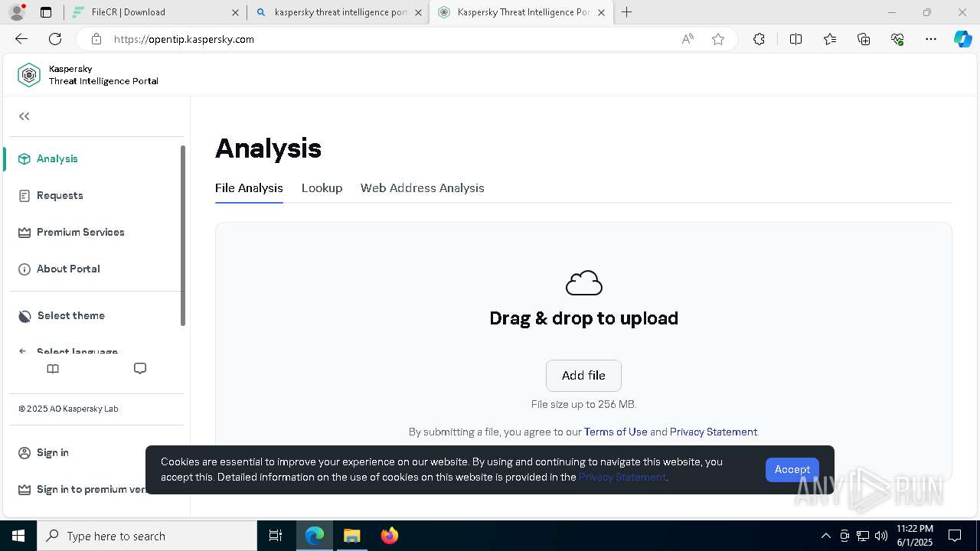Open the documentation book icon

(x=53, y=369)
